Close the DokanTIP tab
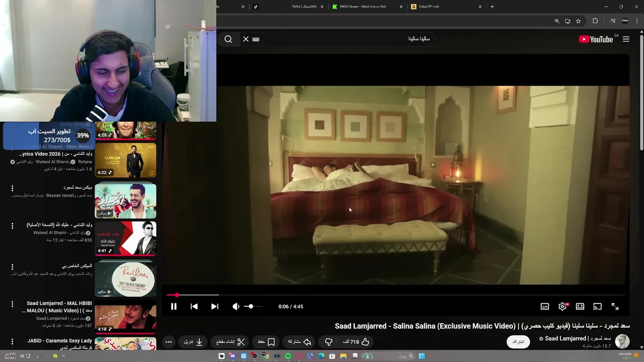The width and height of the screenshot is (644, 362). tap(480, 7)
